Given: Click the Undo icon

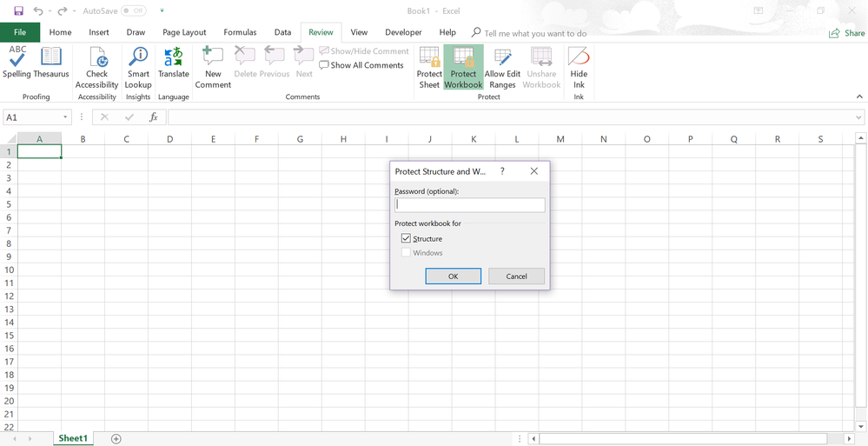Looking at the screenshot, I should point(37,11).
